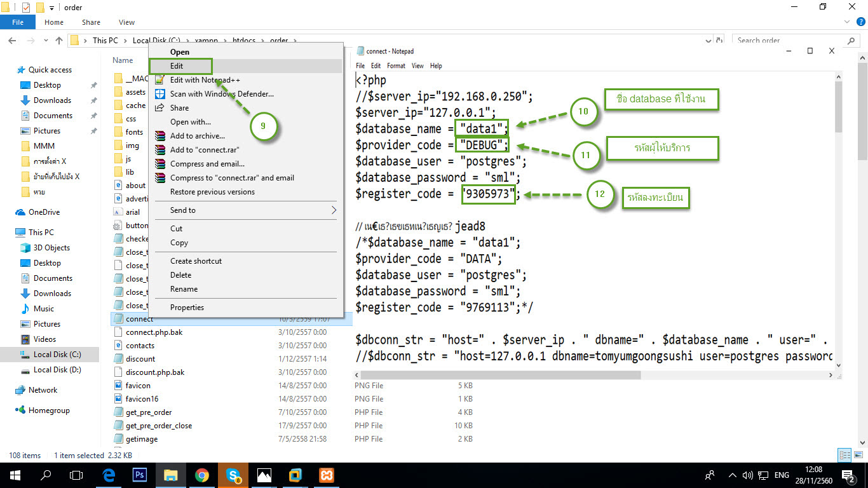The height and width of the screenshot is (488, 868).
Task: Open Windows Start menu
Action: [x=15, y=475]
